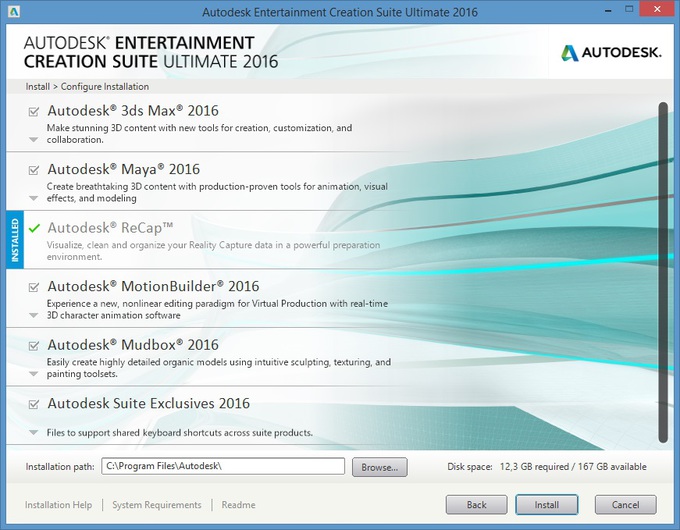Uncheck the Autodesk 3ds Max 2016 checkbox
The height and width of the screenshot is (530, 680).
coord(33,112)
